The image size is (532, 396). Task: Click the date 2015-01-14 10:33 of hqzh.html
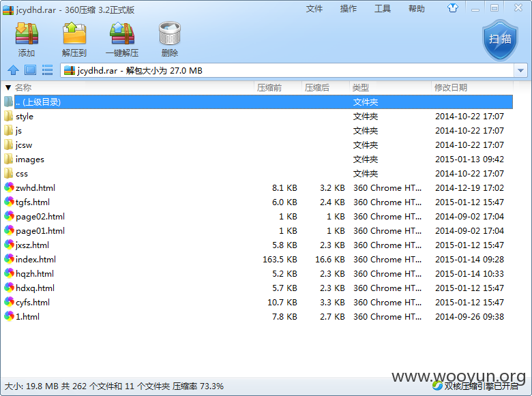coord(469,273)
